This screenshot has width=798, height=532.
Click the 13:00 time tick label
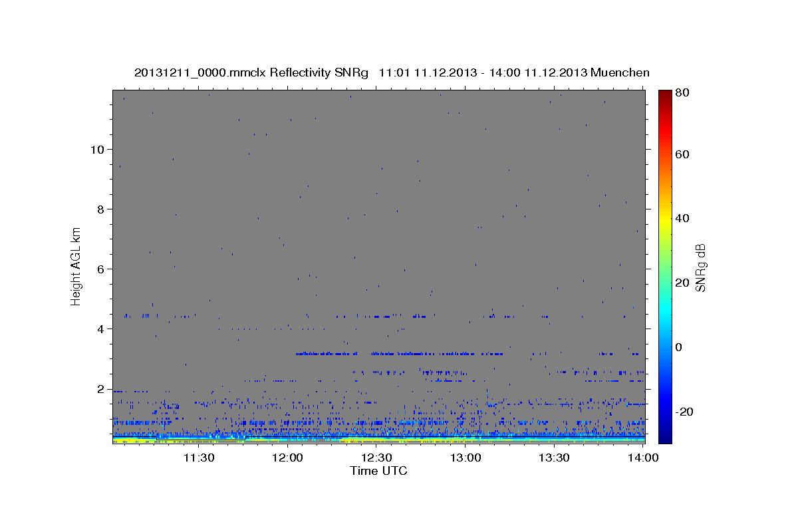[465, 458]
